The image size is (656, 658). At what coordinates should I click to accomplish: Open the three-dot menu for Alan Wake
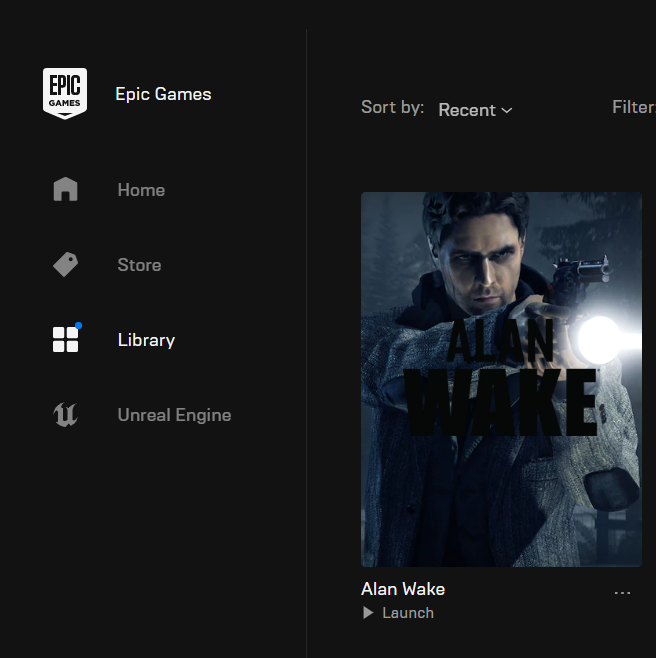[x=622, y=593]
